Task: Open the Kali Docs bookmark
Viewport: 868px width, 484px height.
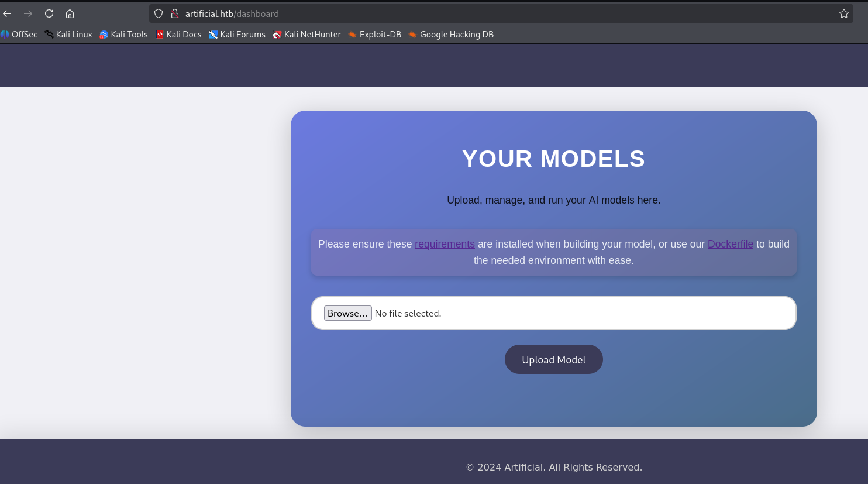Action: 178,35
